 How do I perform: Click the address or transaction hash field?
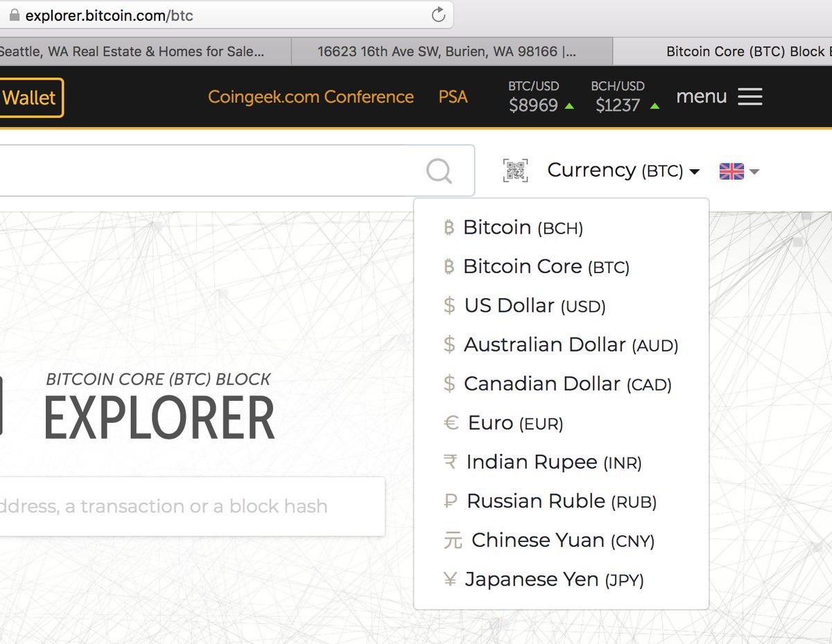point(192,506)
